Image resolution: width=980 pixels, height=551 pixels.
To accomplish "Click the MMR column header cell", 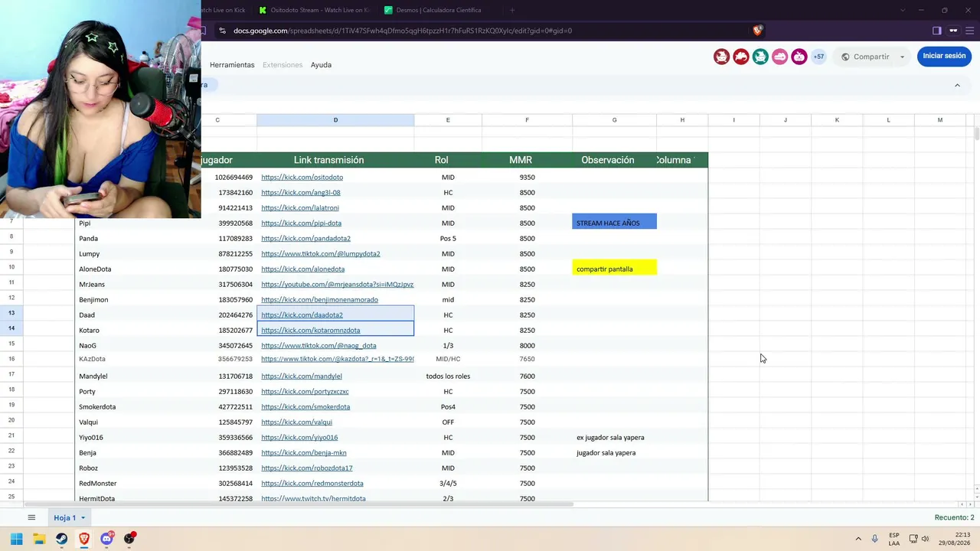I will (x=527, y=160).
